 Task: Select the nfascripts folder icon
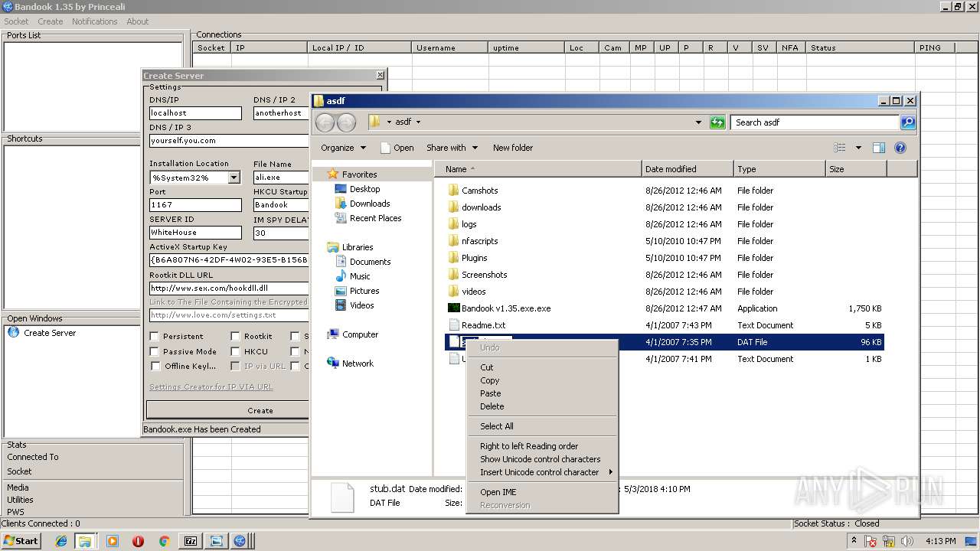point(453,241)
